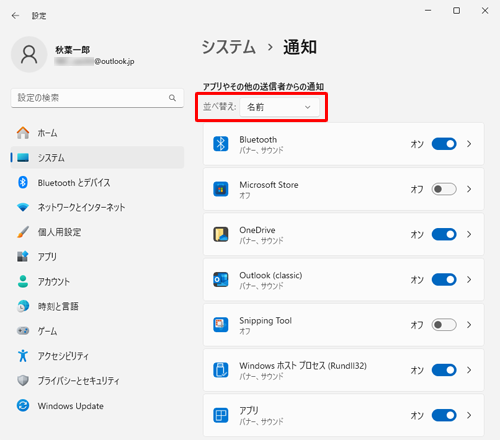Click Snipping Tool app name text
The image size is (500, 440).
265,321
